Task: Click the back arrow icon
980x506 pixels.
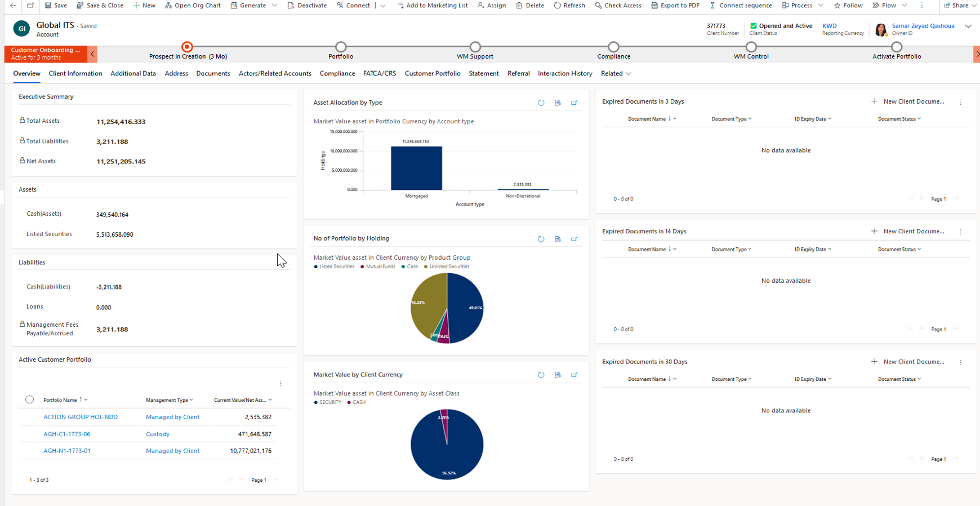Action: tap(13, 6)
